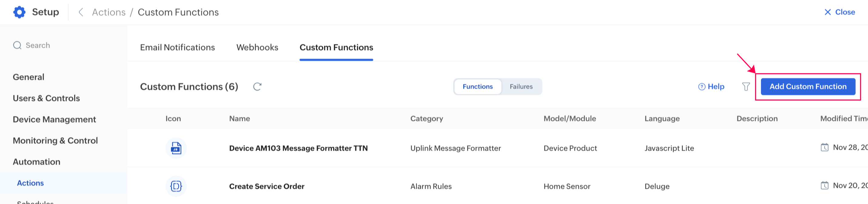The width and height of the screenshot is (868, 204).
Task: Click the search magnifier icon in sidebar
Action: tap(17, 45)
